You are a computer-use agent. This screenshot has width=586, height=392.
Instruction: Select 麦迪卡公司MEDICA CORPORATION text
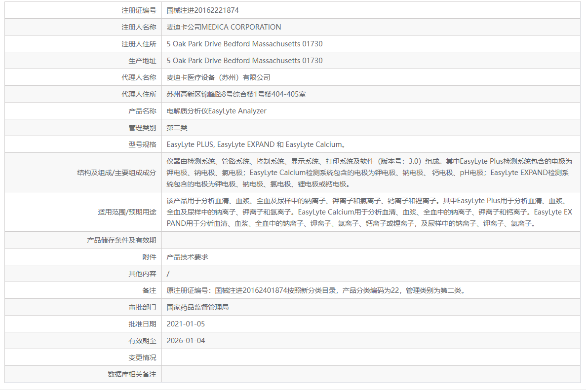pos(224,27)
